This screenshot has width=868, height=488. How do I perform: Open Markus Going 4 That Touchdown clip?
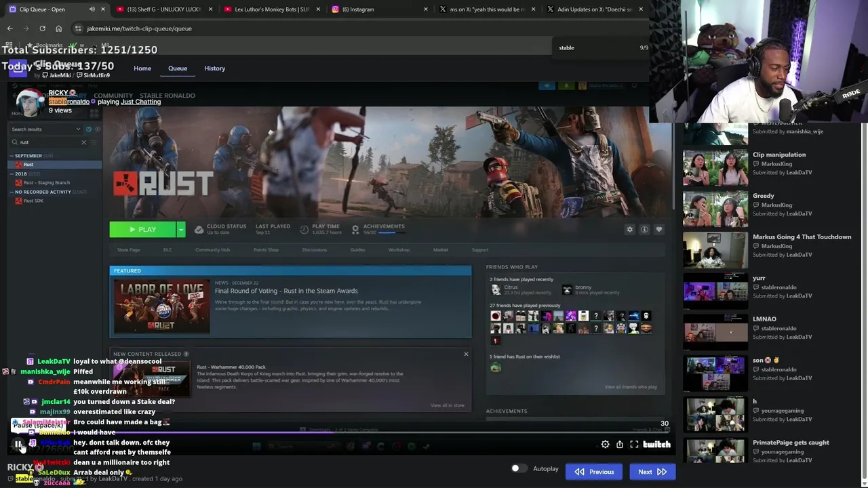pos(715,249)
